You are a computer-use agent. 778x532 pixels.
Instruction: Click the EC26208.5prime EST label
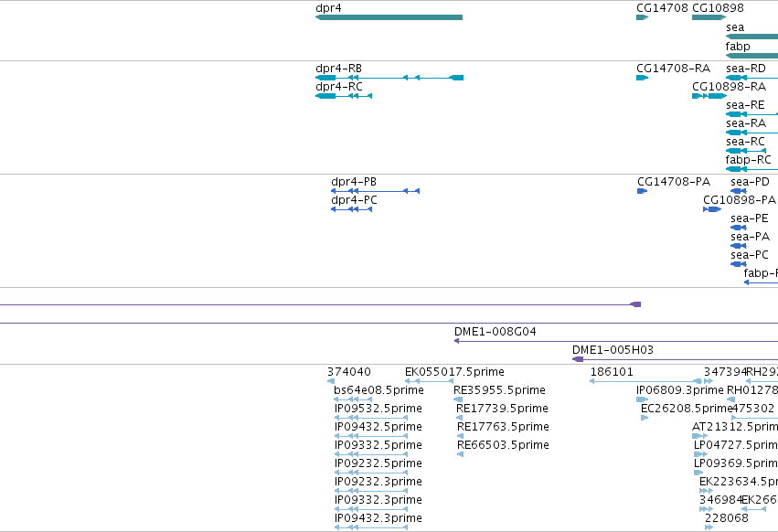(687, 409)
